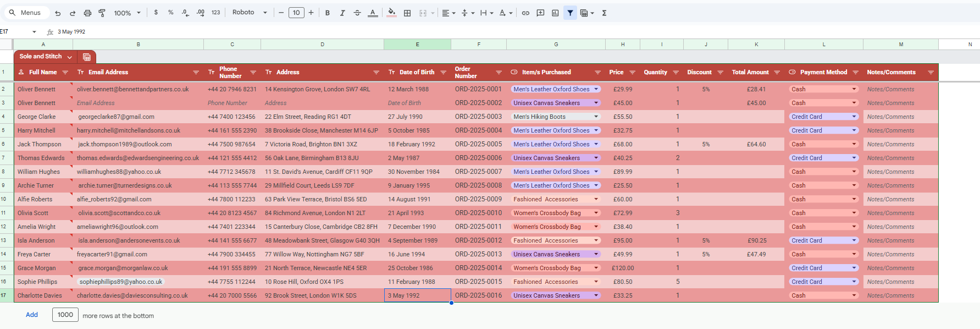
Task: Open the Total Amount column filter
Action: pyautogui.click(x=777, y=72)
